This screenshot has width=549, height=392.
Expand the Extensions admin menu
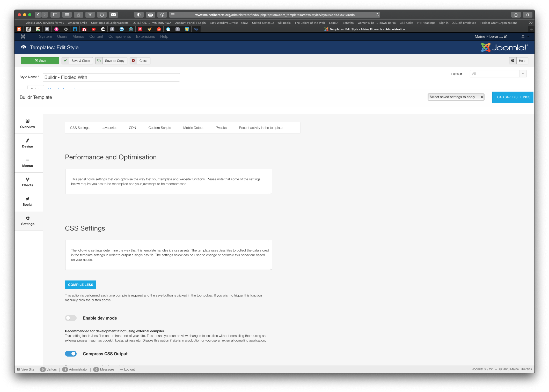pos(145,36)
